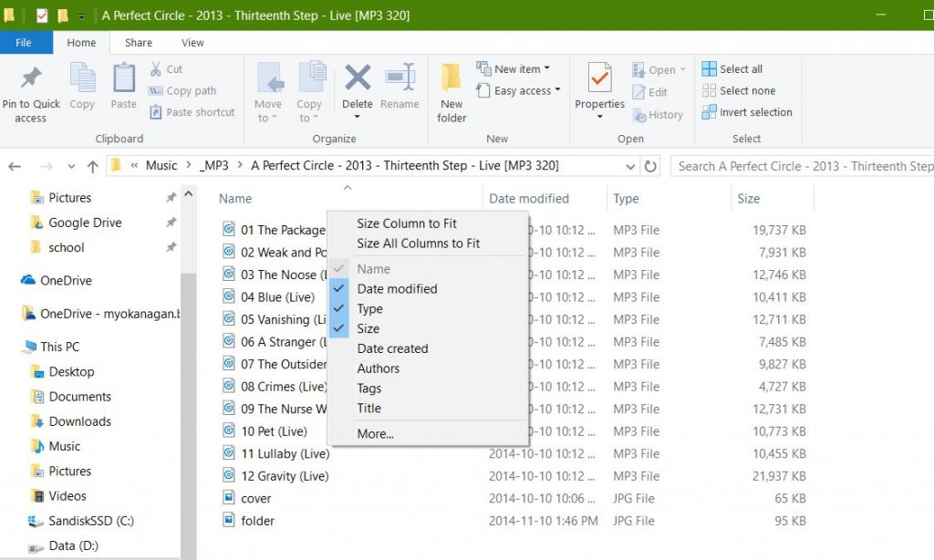This screenshot has width=934, height=560.
Task: Open Properties from the ribbon
Action: [599, 79]
